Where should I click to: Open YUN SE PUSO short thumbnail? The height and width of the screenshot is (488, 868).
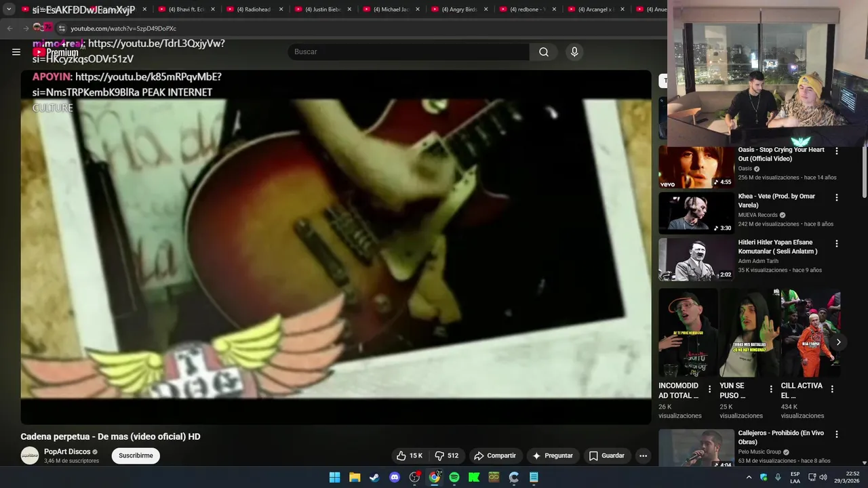coord(749,333)
